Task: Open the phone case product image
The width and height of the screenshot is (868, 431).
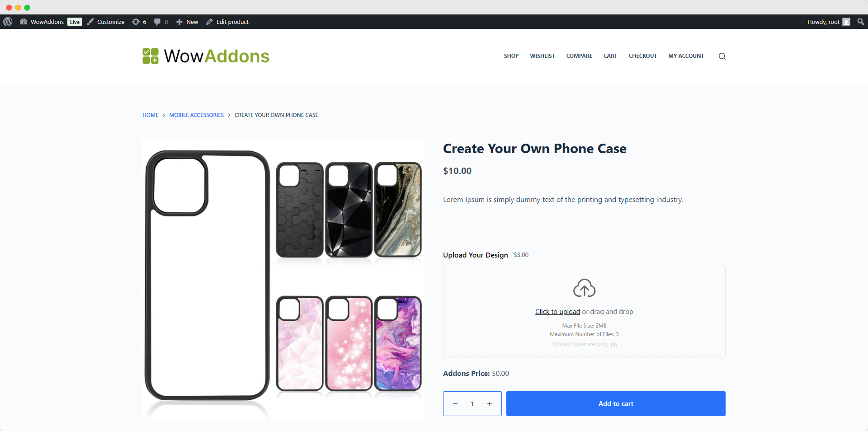Action: [283, 279]
